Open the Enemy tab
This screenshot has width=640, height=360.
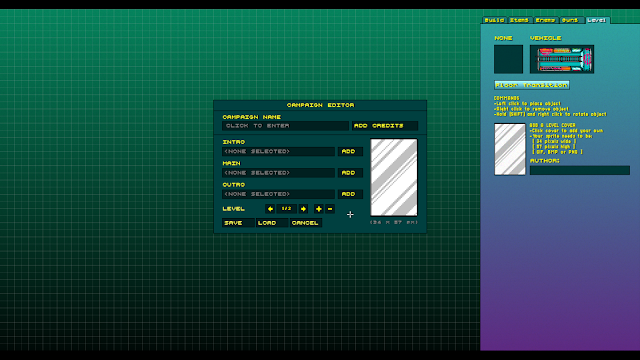click(545, 20)
